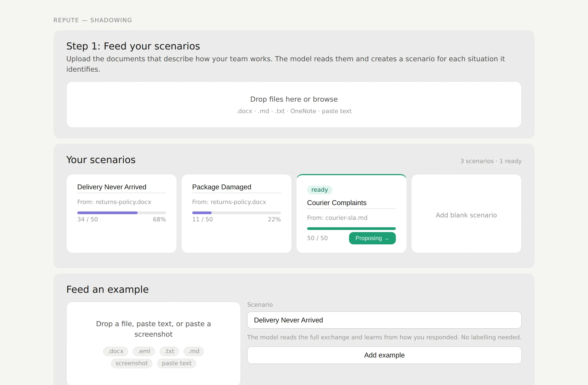The width and height of the screenshot is (588, 385).
Task: Click the 50 / 50 count text
Action: [x=318, y=238]
